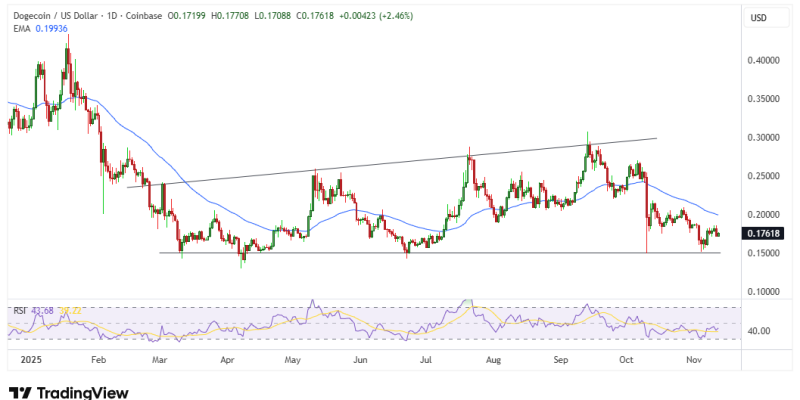Click the 0.10000 price axis label
The image size is (800, 400).
tap(765, 292)
